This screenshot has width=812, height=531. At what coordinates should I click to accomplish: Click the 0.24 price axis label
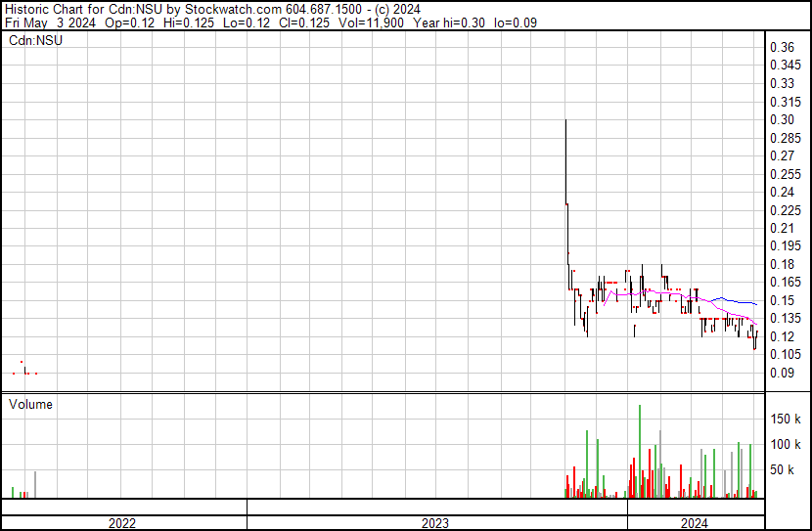point(782,192)
